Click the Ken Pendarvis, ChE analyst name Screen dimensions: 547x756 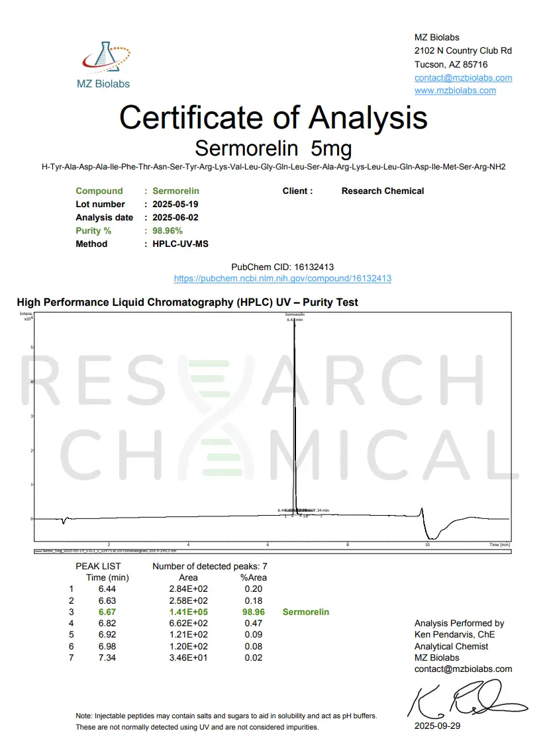point(454,634)
